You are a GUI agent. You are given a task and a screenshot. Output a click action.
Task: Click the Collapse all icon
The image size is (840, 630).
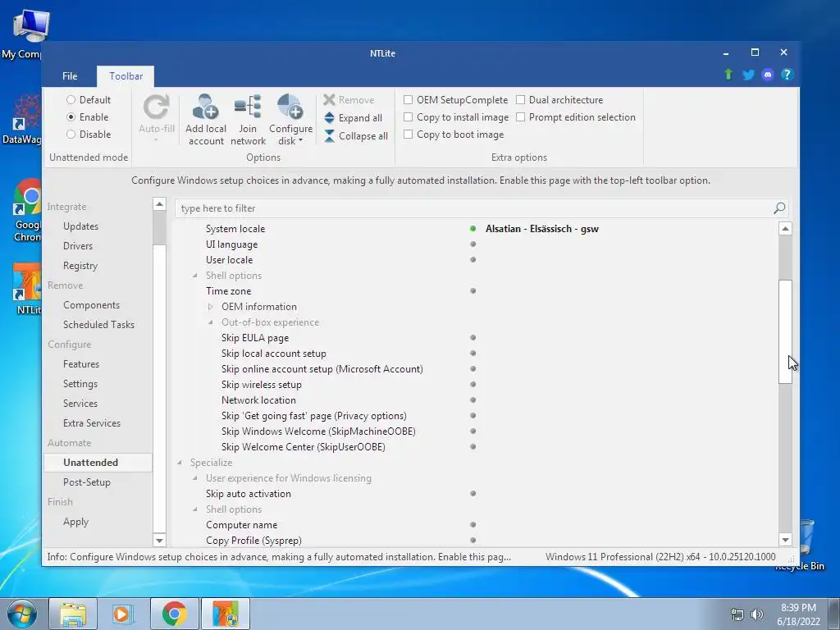[x=329, y=136]
